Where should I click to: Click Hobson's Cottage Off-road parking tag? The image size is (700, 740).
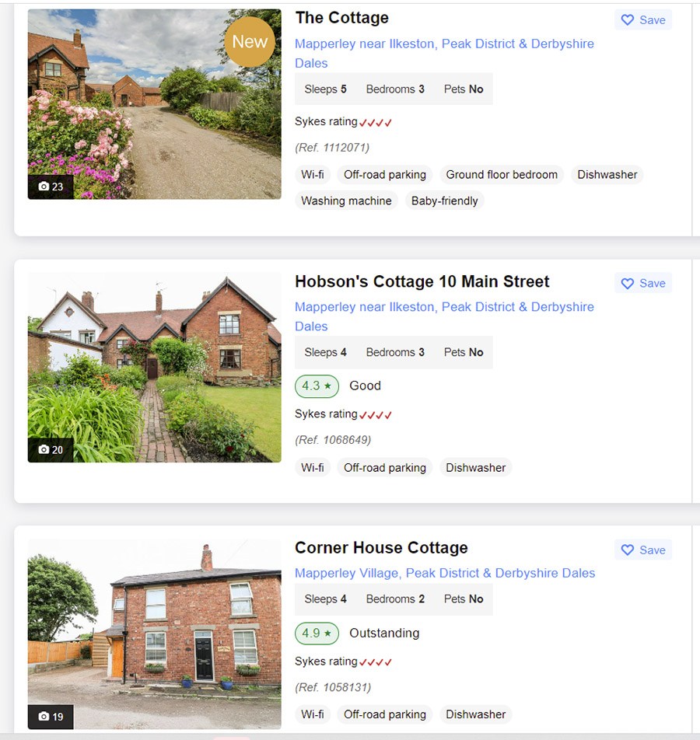click(384, 468)
